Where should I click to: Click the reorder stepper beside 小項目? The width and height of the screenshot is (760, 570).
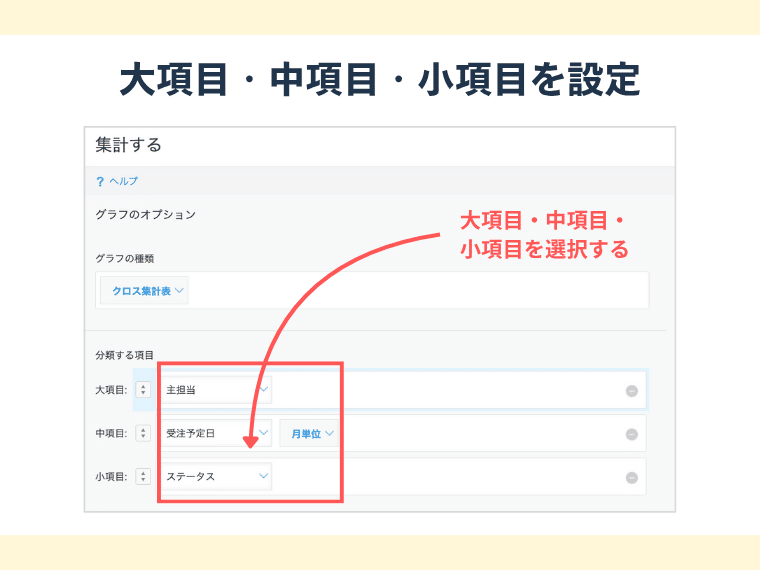click(x=143, y=477)
